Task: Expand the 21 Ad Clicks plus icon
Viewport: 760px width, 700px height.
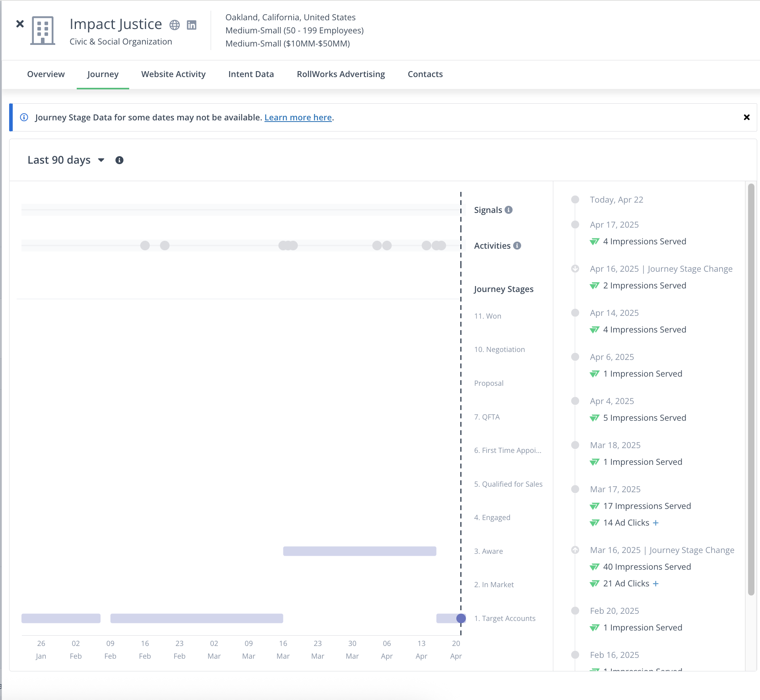Action: [656, 584]
